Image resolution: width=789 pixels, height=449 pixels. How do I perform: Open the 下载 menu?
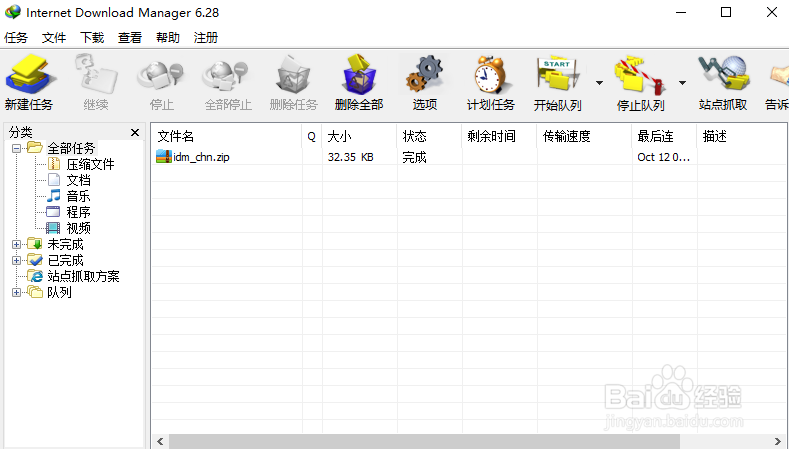(x=92, y=38)
